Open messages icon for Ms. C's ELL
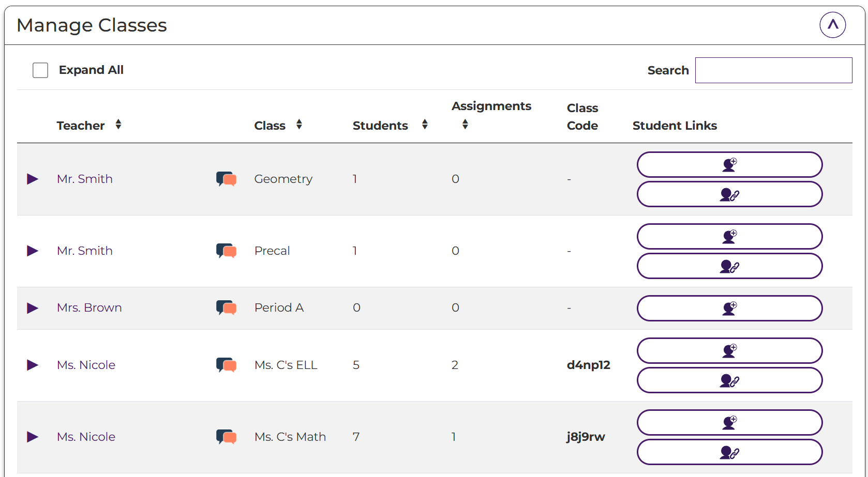 (226, 365)
